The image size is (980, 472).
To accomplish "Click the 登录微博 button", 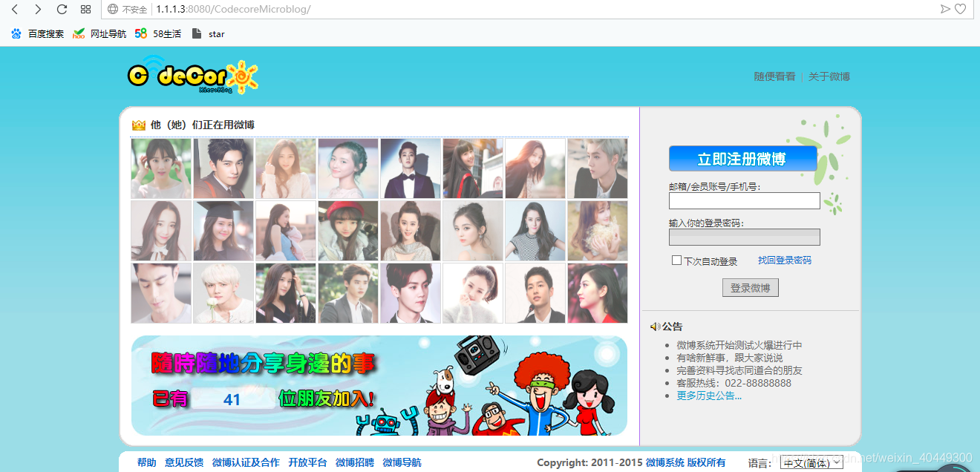I will (750, 288).
